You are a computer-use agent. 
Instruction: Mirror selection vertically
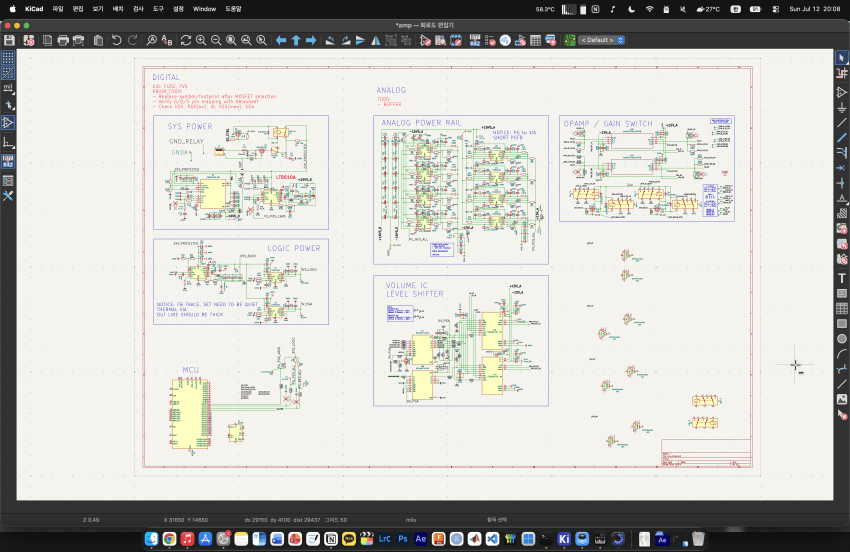[x=360, y=40]
